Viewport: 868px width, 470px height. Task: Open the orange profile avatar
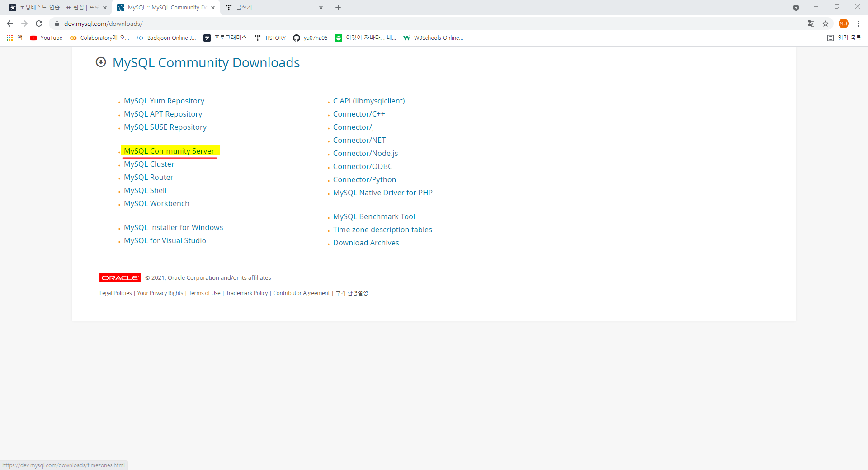[843, 23]
